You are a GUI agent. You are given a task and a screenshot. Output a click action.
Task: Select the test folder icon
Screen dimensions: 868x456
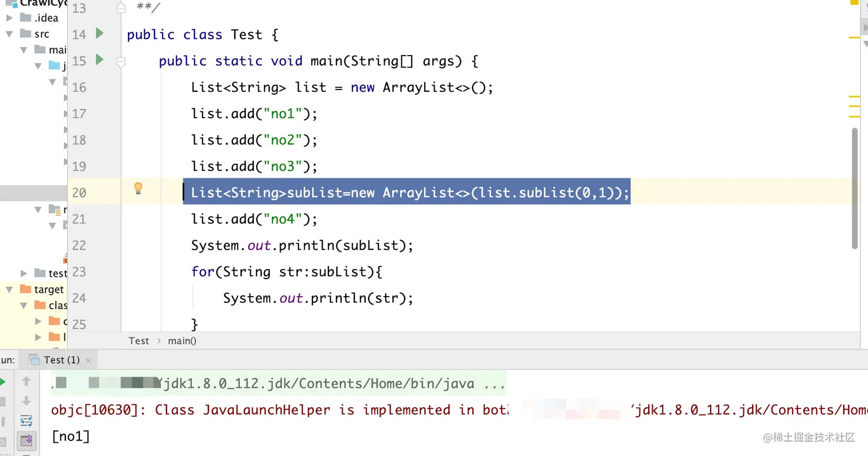click(x=40, y=273)
